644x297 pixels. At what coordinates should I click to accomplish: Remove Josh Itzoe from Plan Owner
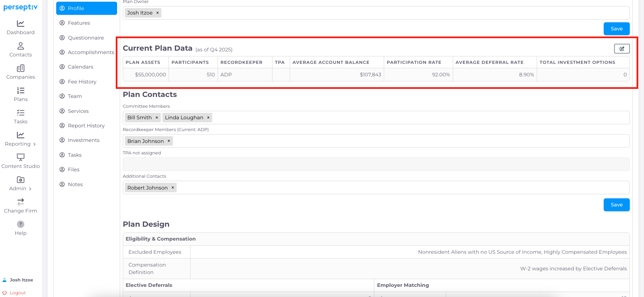pyautogui.click(x=157, y=13)
